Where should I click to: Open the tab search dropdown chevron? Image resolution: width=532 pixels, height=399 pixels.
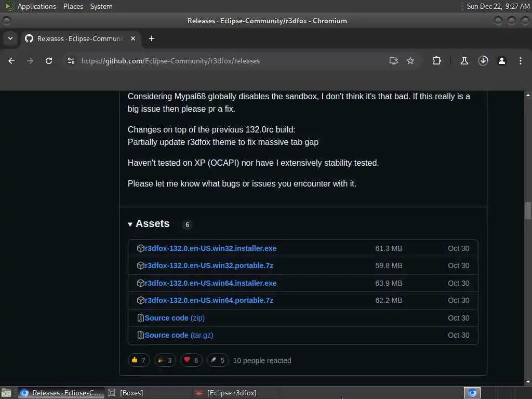coord(10,38)
